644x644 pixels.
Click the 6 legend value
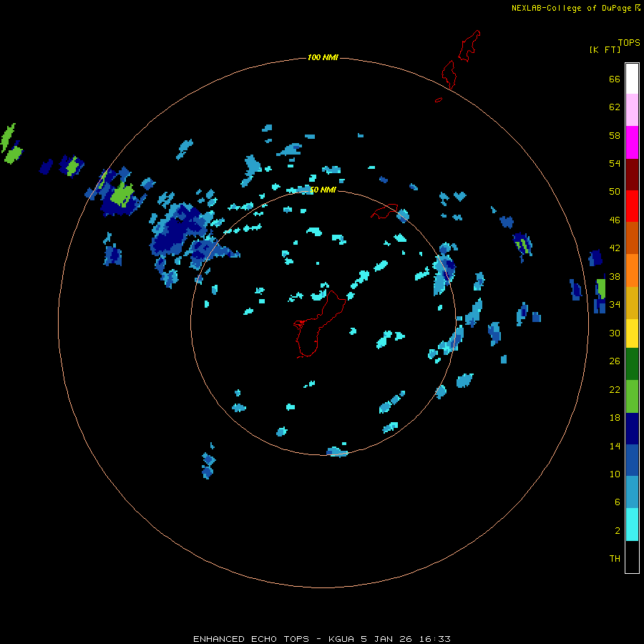(618, 502)
